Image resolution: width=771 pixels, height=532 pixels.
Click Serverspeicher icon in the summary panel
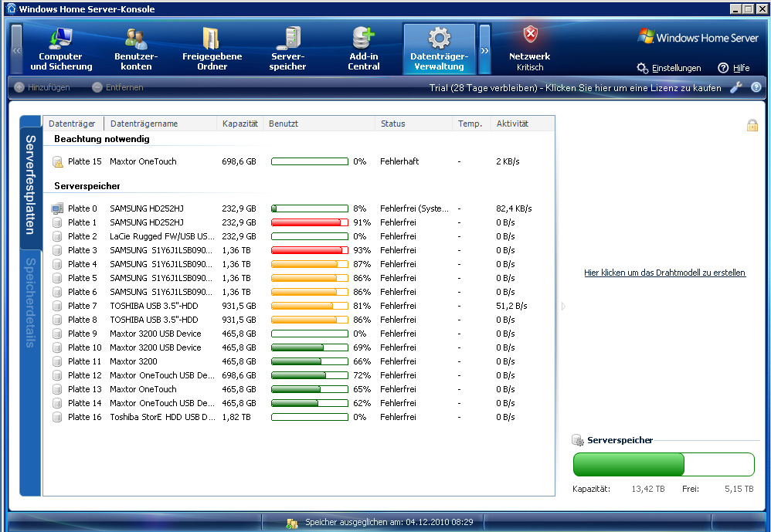pyautogui.click(x=578, y=440)
